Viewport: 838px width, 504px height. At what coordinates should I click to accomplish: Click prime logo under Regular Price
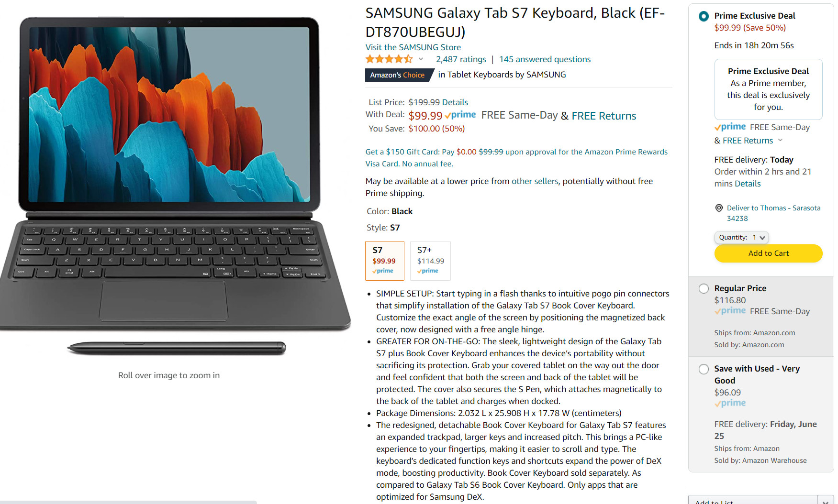(x=730, y=311)
